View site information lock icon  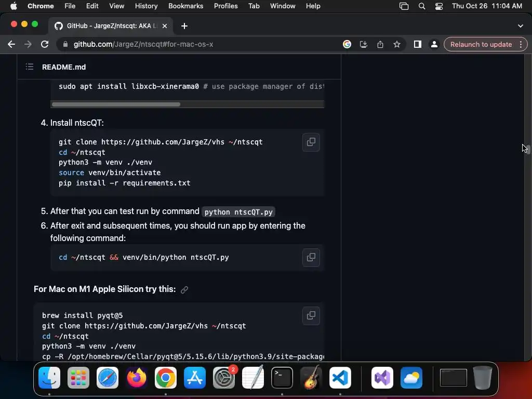pos(65,44)
